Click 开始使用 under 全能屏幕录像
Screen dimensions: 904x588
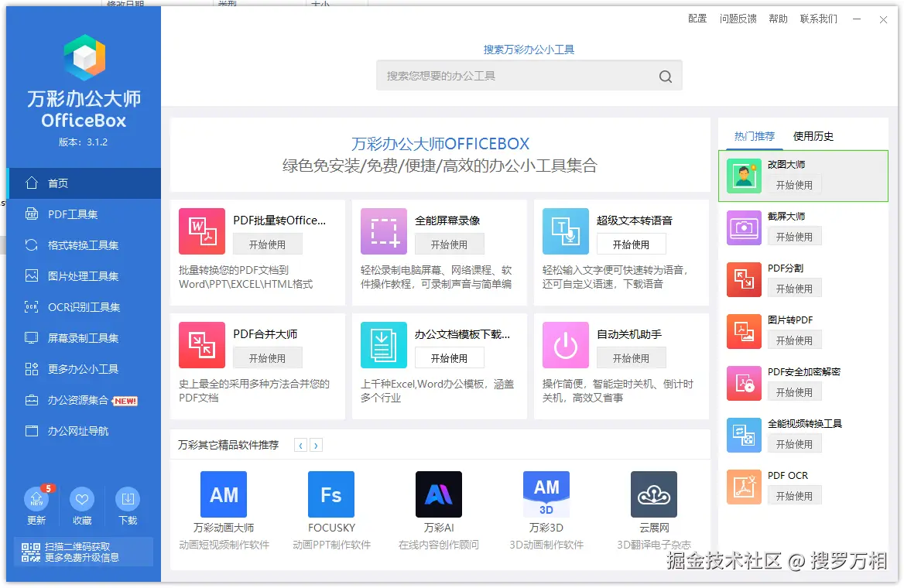tap(449, 244)
